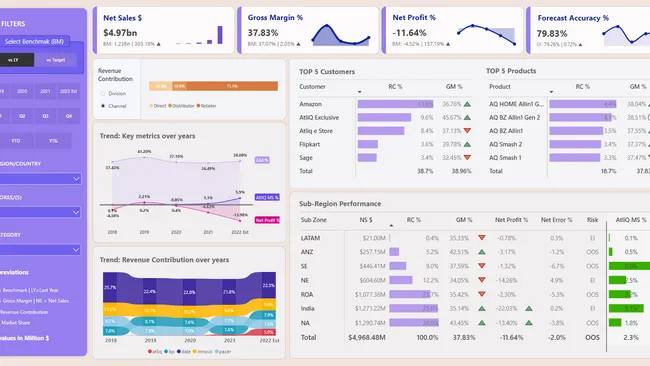Sort sub-regions by Risk header
The width and height of the screenshot is (650, 366).
(592, 220)
